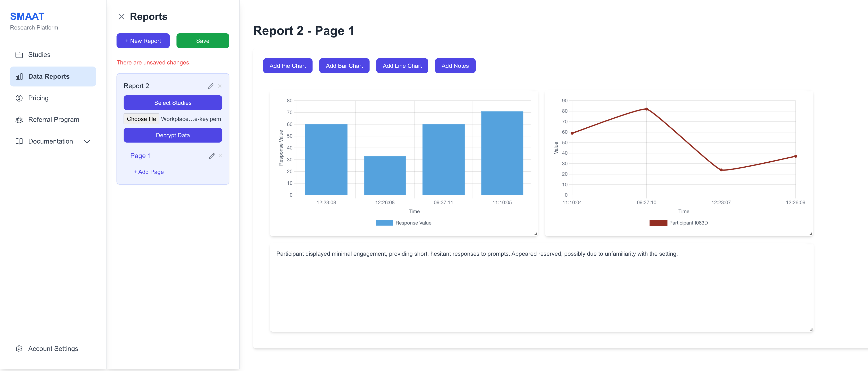The image size is (868, 371).
Task: Create a report with + New Report
Action: pyautogui.click(x=143, y=40)
